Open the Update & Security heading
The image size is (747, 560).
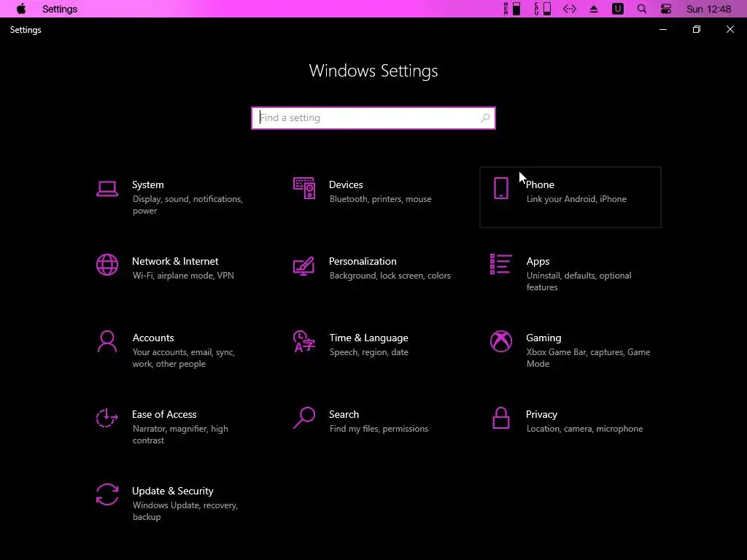(172, 491)
